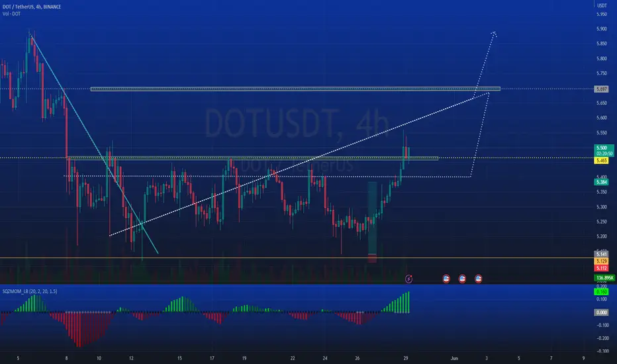Screen dimensions: 617x364
Task: Click date 22 on time axis
Action: point(293,358)
